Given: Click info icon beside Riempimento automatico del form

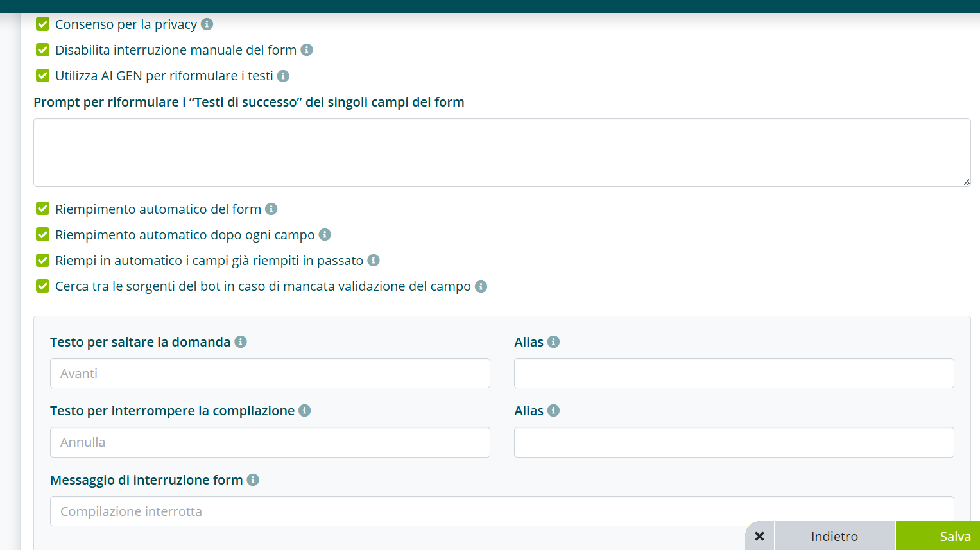Looking at the screenshot, I should 271,209.
